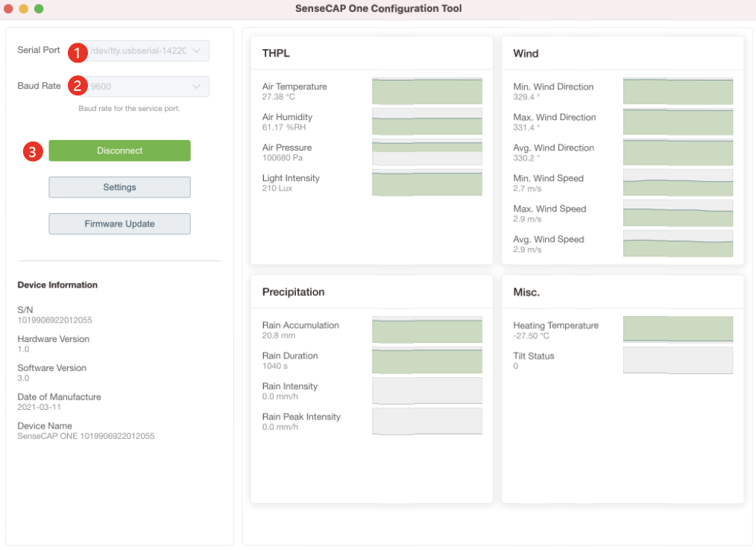Click the red step 3 marker badge

[33, 151]
